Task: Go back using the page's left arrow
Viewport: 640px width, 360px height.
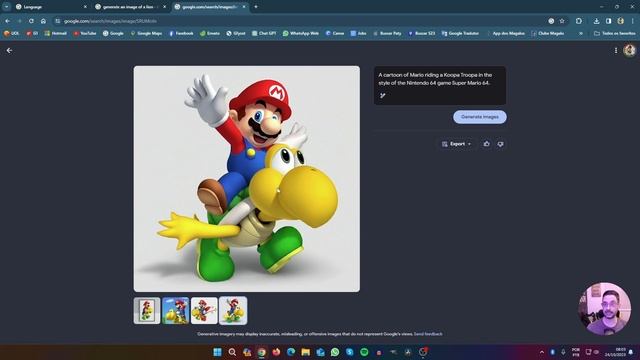Action: point(9,51)
